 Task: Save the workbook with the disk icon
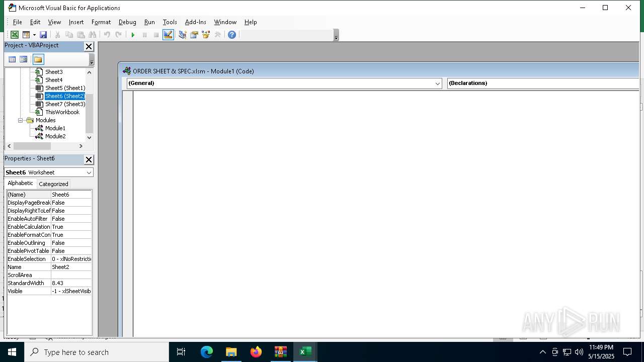[43, 35]
